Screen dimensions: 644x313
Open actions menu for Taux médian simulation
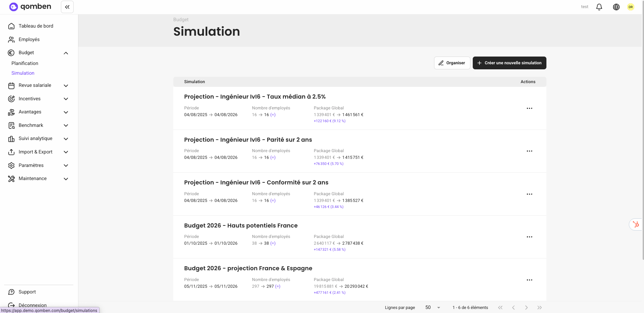[x=529, y=108]
